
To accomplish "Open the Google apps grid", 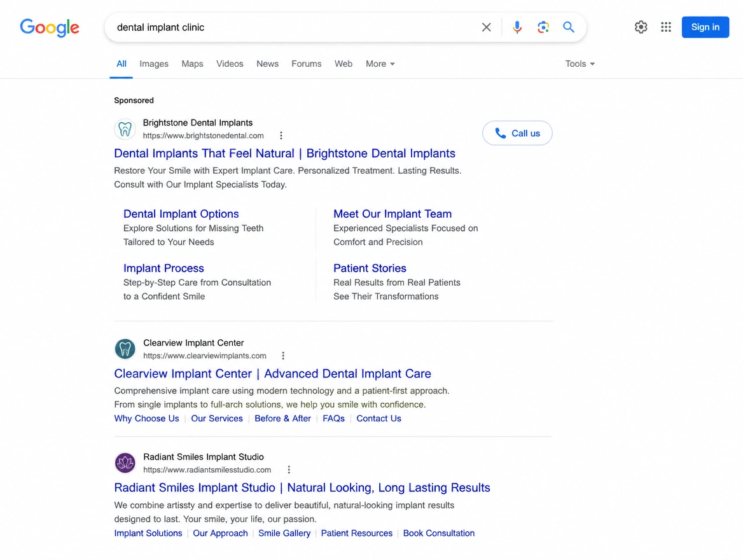I will [x=666, y=27].
